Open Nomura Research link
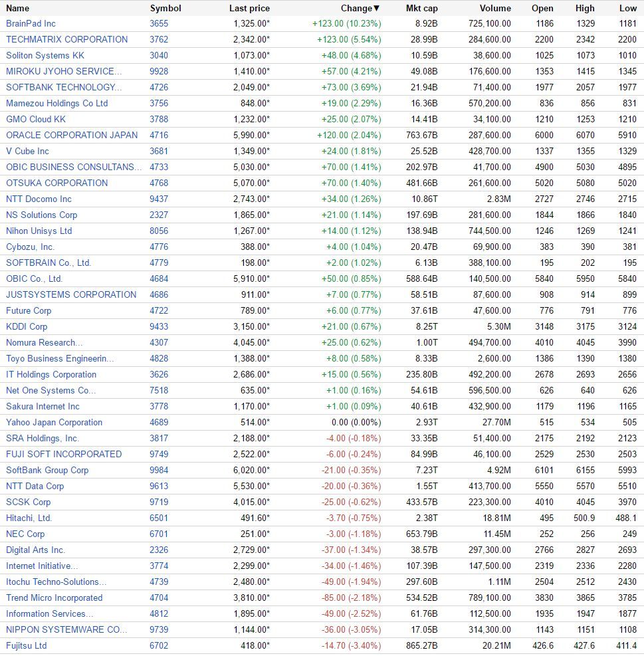Viewport: 644px width, 656px height. 45,343
